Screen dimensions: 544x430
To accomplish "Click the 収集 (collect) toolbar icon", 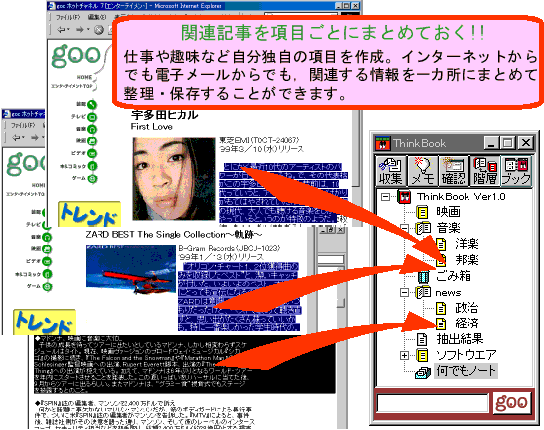I will click(x=390, y=171).
